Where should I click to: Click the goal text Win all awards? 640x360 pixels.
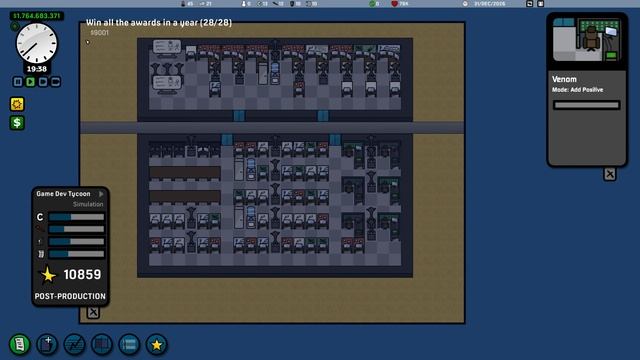pos(159,22)
